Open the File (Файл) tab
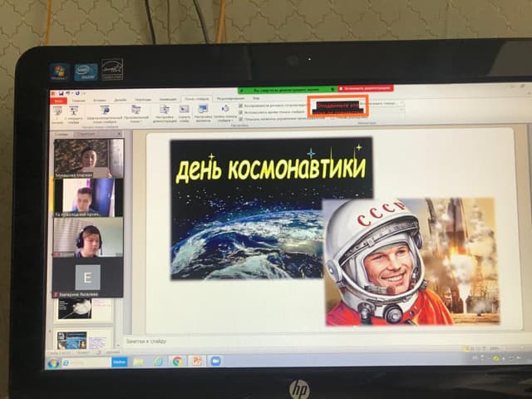The image size is (532, 399). (58, 101)
